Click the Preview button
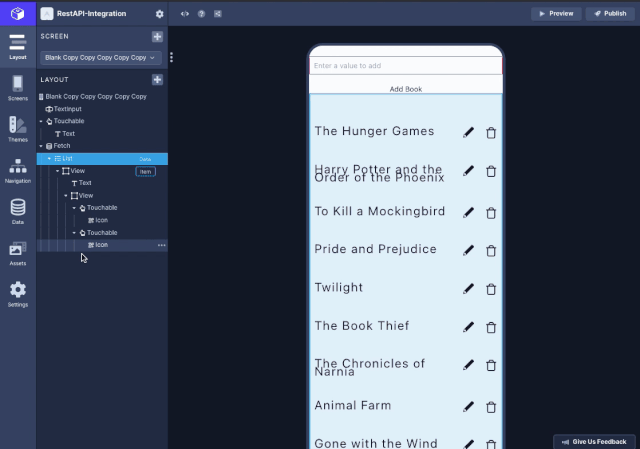This screenshot has width=640, height=449. 556,13
